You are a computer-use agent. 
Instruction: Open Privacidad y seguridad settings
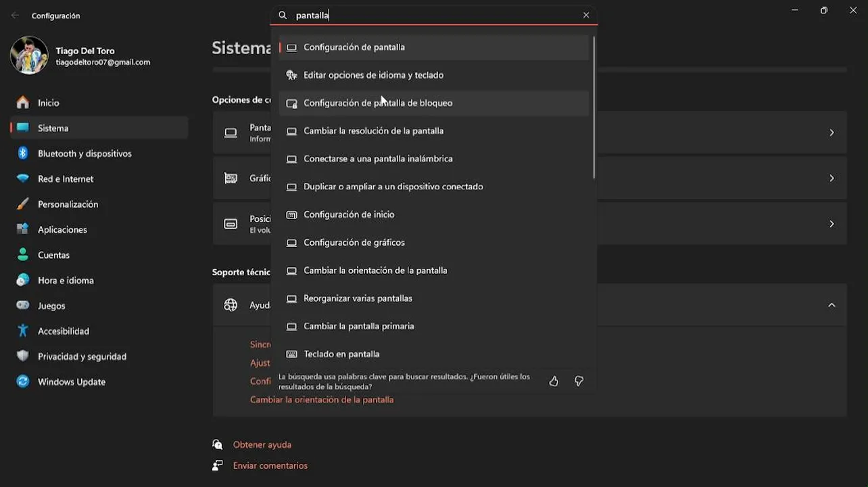click(x=82, y=356)
